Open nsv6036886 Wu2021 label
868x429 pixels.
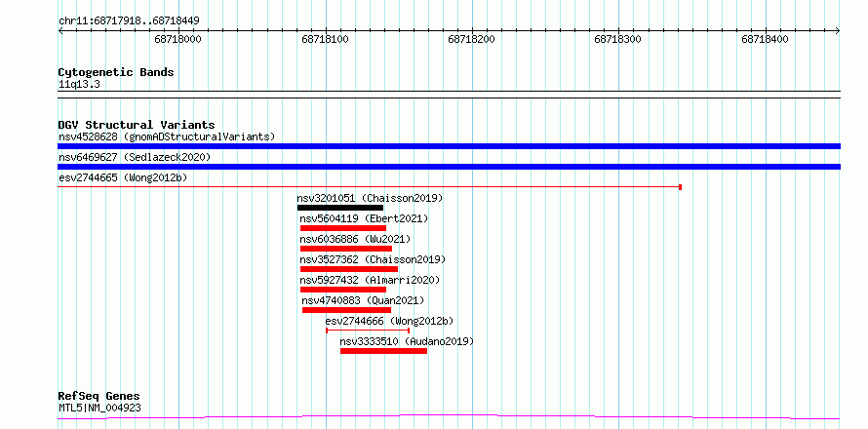[x=355, y=239]
